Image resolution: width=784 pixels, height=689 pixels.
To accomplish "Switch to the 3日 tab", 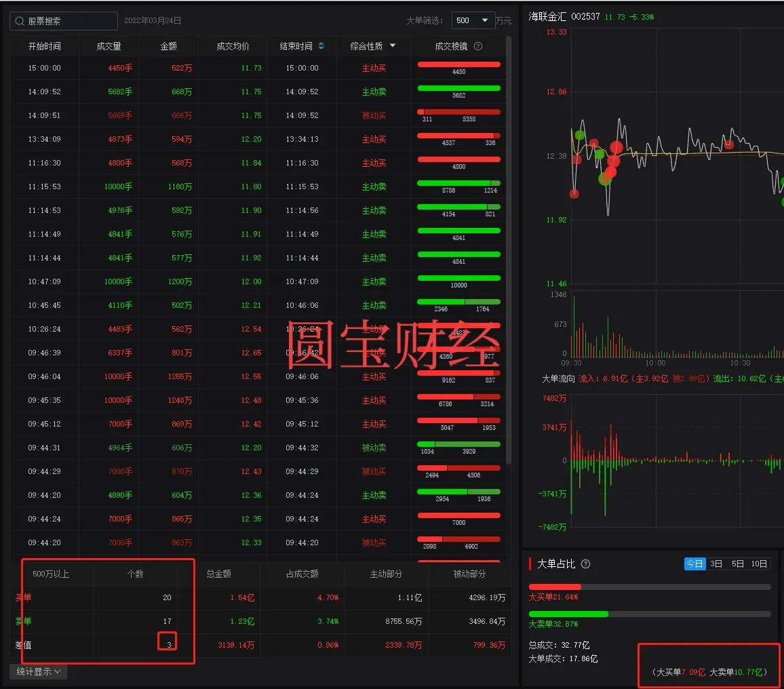I will [x=716, y=564].
